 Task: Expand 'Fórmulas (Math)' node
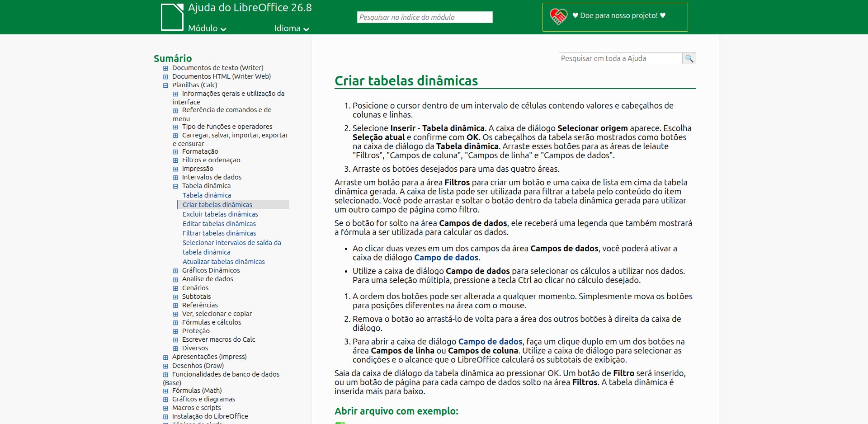click(x=165, y=391)
